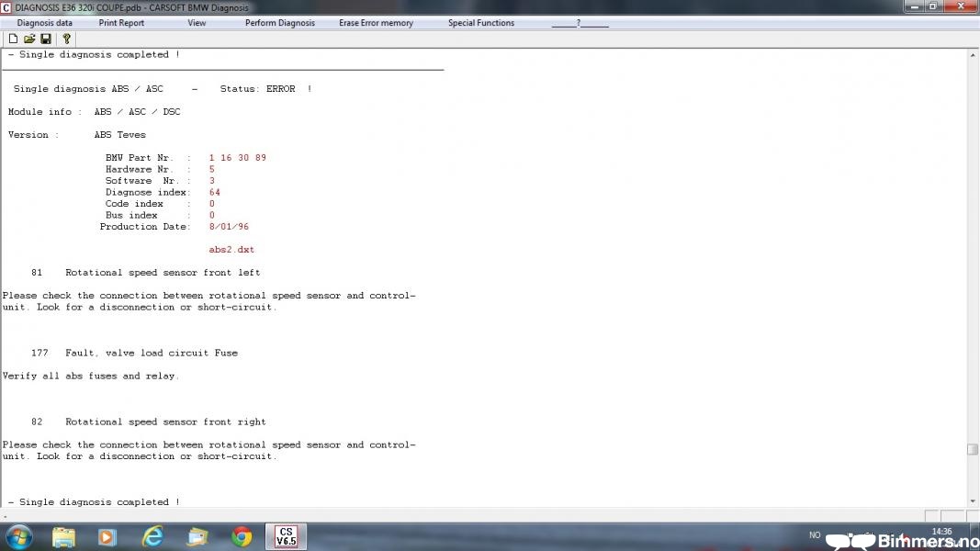
Task: Click the 'abs2.dxt' file name text
Action: point(231,249)
